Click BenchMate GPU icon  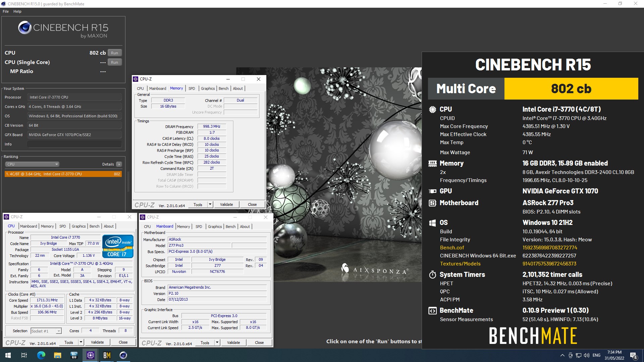432,191
